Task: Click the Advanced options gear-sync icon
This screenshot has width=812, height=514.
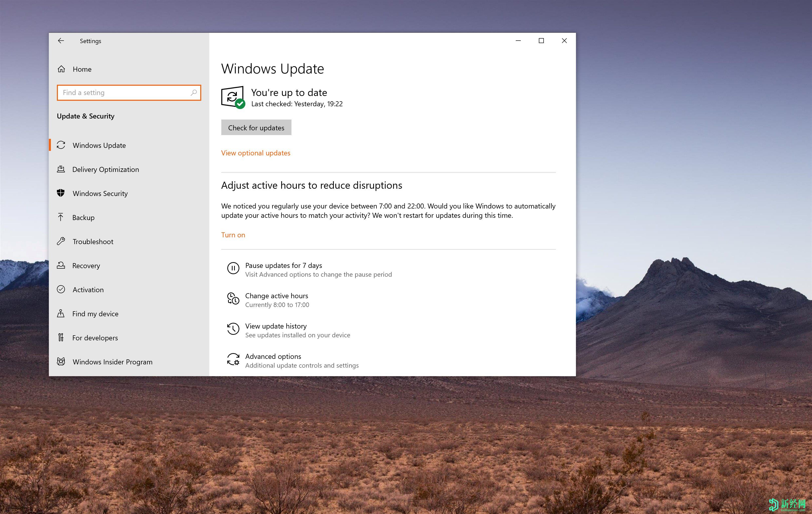Action: (x=233, y=360)
